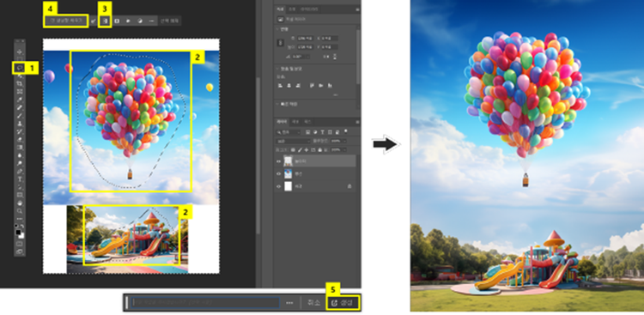Click Align Horizontal Centers icon
Viewport: 644px width, 315px height.
[289, 86]
